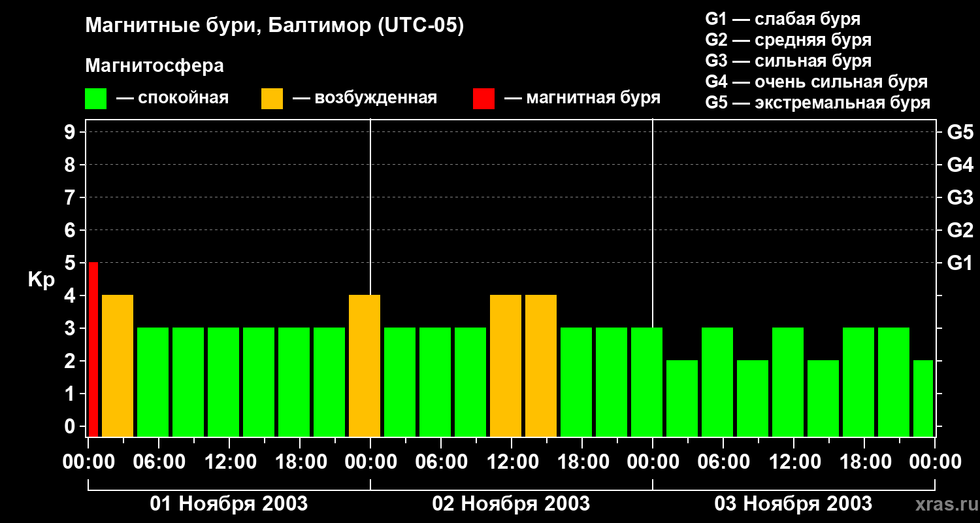Click the 'G3 — сильная буря' legend line
This screenshot has height=523, width=980.
coord(788,61)
